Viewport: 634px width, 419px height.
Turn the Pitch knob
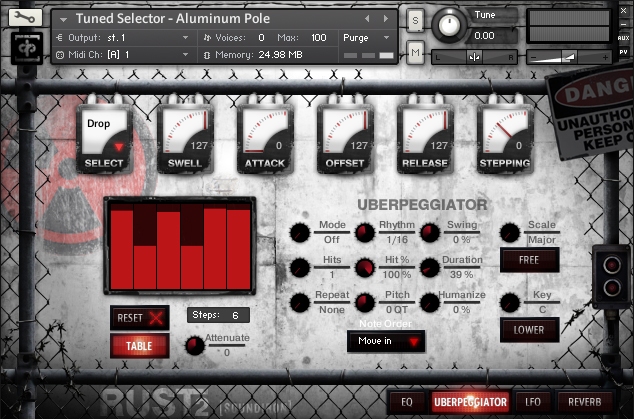pos(365,303)
